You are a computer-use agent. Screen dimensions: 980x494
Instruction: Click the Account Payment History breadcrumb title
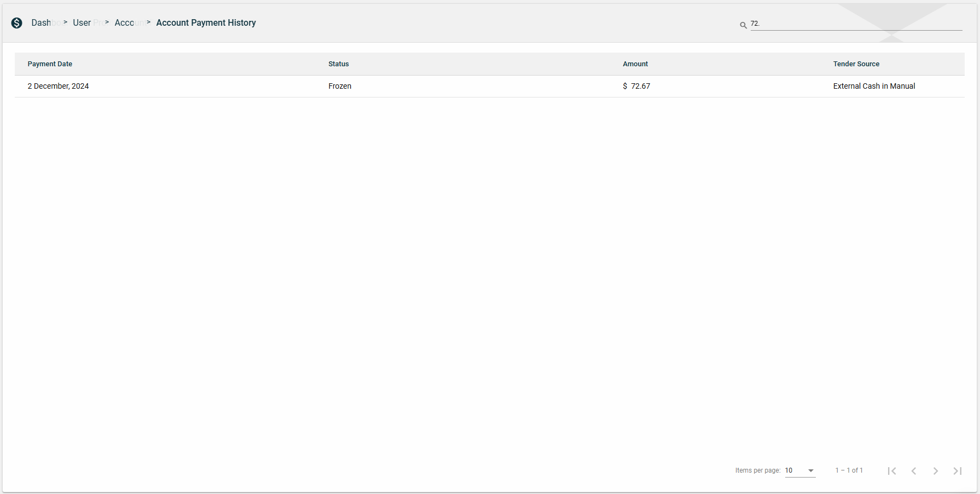pos(206,23)
